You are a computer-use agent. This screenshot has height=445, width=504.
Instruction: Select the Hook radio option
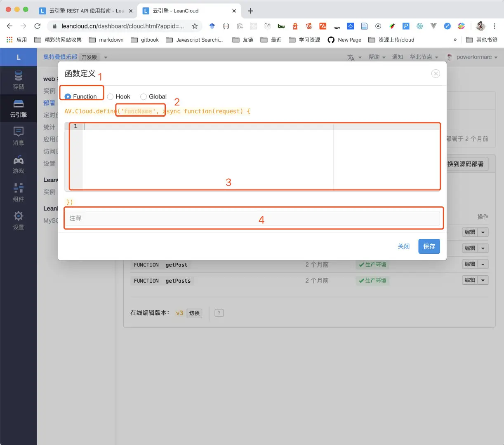click(110, 97)
